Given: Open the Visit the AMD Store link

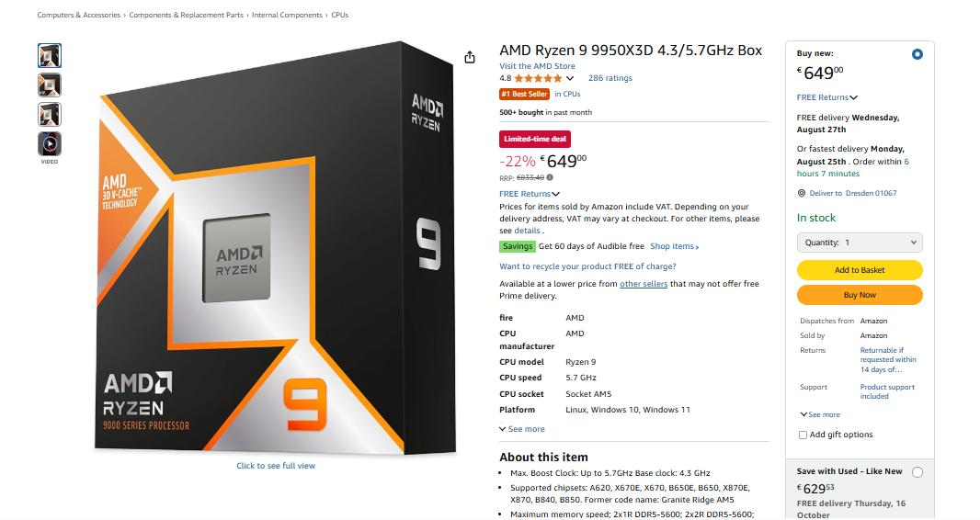Looking at the screenshot, I should [x=537, y=66].
